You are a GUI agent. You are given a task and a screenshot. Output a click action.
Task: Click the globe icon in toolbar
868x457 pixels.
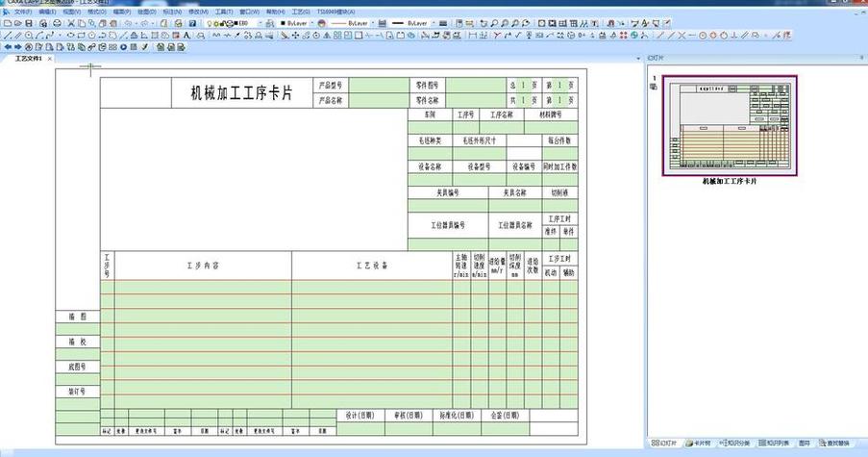[x=633, y=35]
